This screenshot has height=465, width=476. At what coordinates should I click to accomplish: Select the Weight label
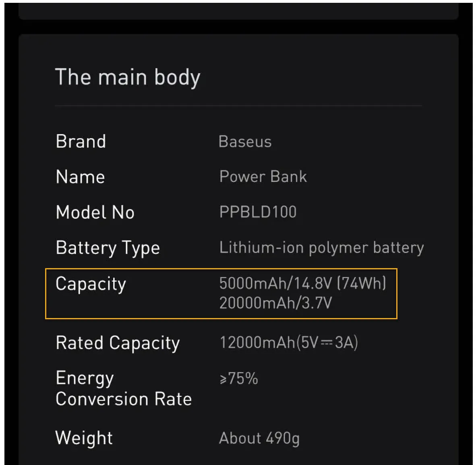tap(84, 438)
